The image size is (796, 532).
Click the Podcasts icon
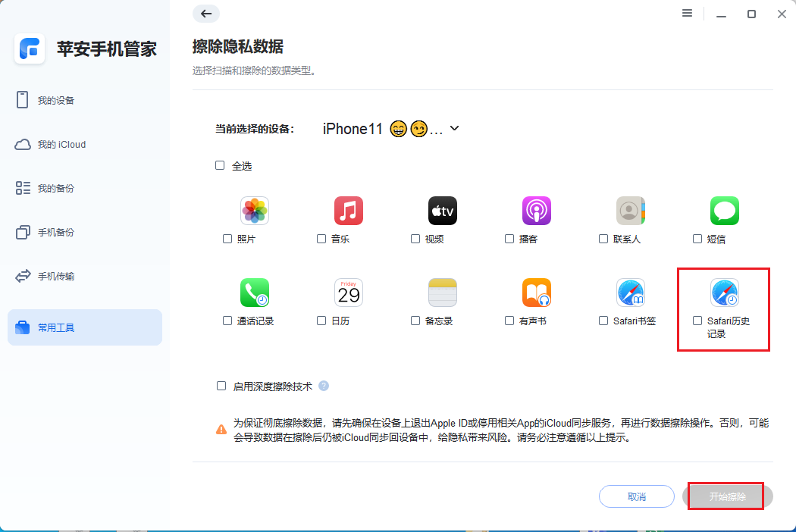[536, 210]
